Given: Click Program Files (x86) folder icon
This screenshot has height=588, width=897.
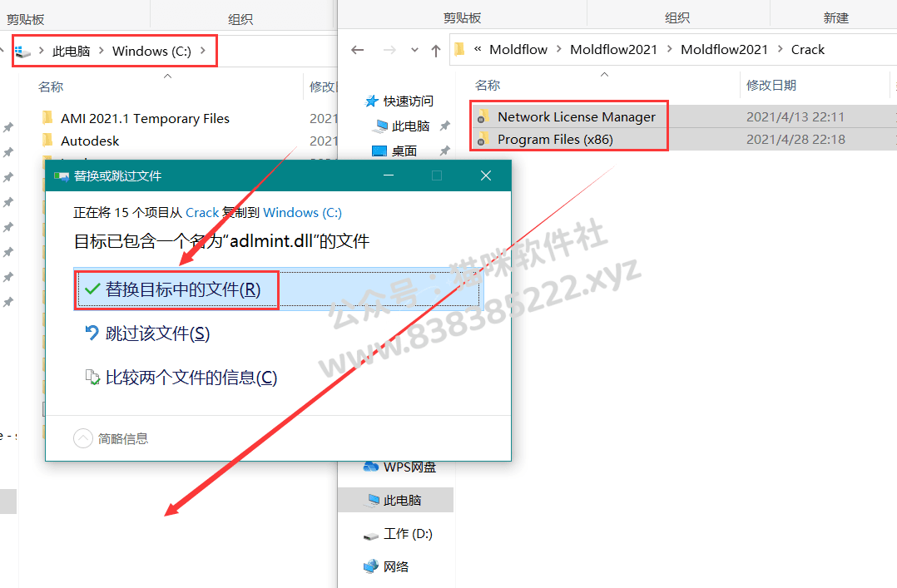Looking at the screenshot, I should point(483,139).
